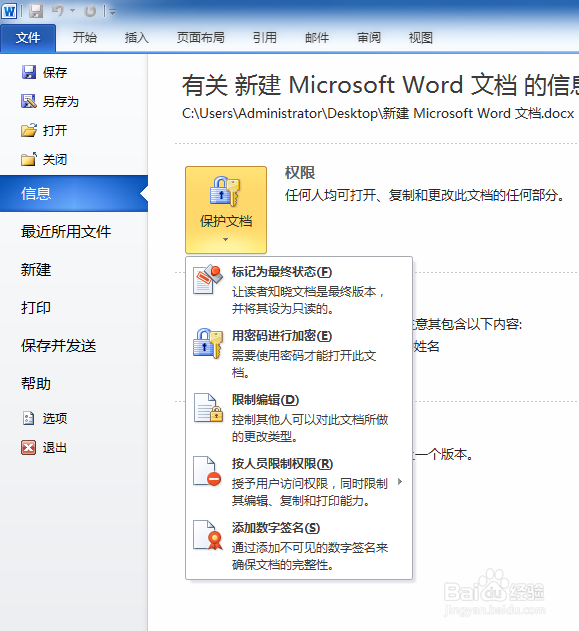Click the quick access Save icon
The width and height of the screenshot is (579, 631).
(36, 11)
